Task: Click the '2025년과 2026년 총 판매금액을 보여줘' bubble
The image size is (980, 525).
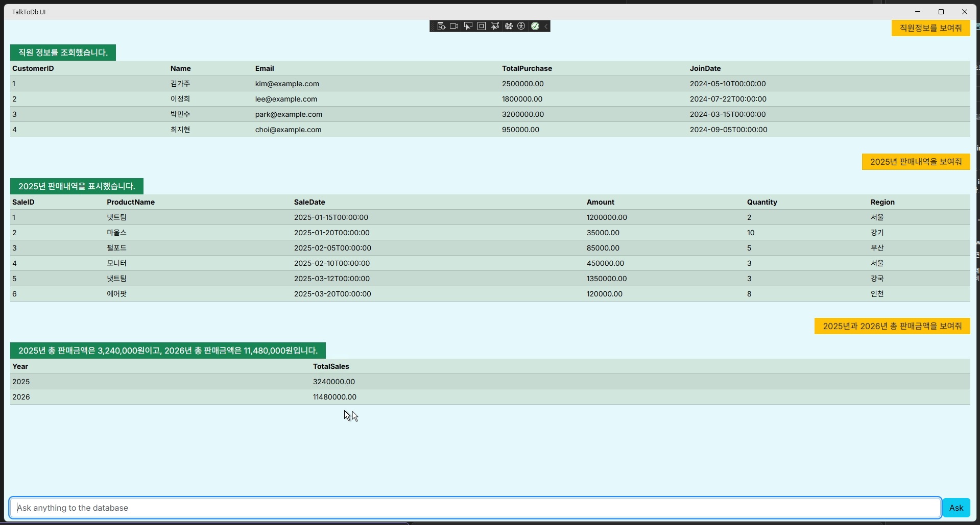Action: click(892, 326)
